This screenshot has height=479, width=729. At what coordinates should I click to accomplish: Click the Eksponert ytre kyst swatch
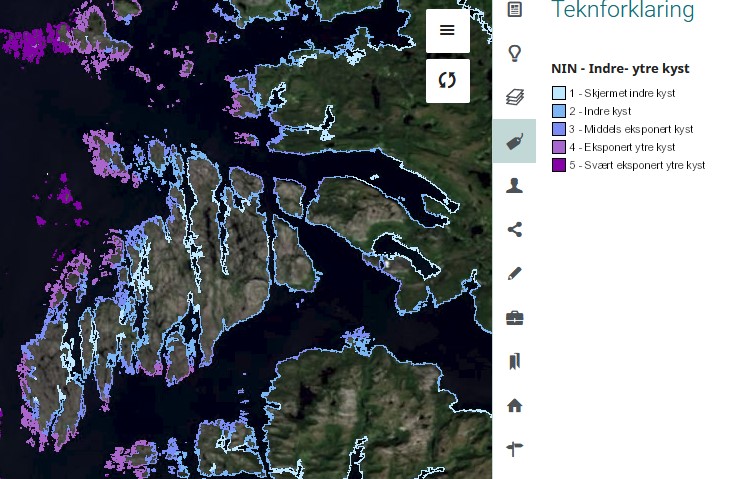(559, 147)
